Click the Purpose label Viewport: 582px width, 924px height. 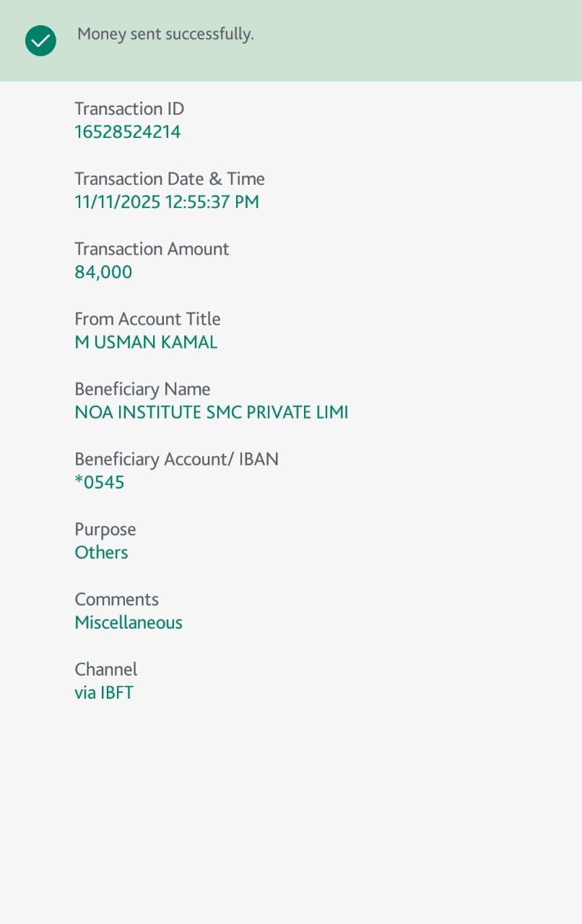[x=105, y=529]
